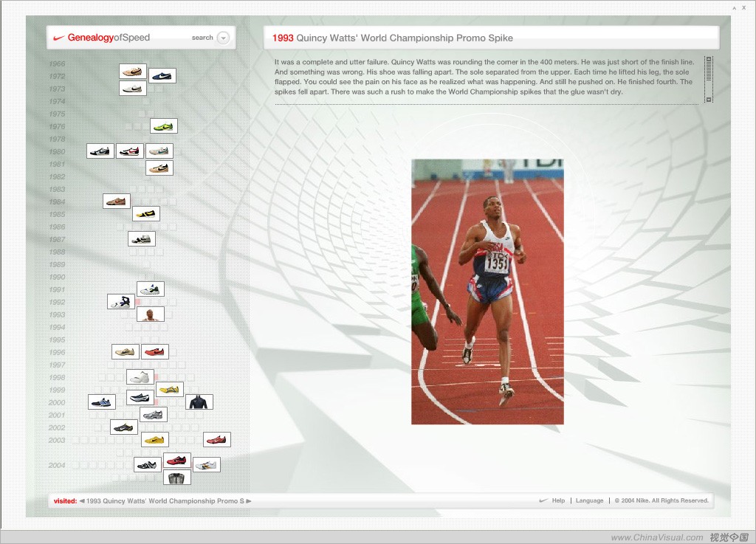Select the teal-swoosh 1980 shoe thumbnail

[159, 151]
